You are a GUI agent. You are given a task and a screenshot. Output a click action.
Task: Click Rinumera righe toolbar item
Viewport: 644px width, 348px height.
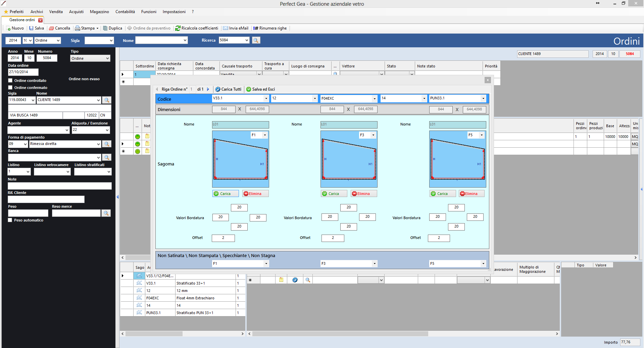coord(270,28)
